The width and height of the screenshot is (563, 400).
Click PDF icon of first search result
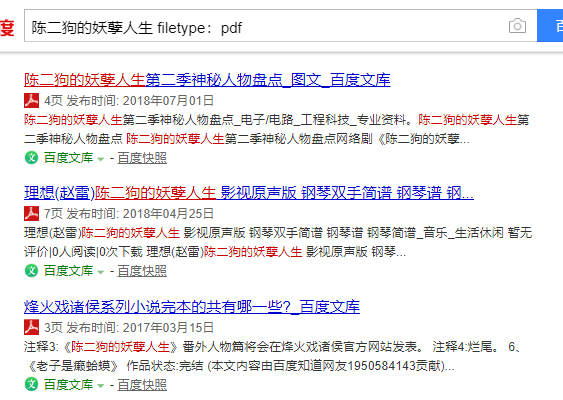tap(32, 101)
